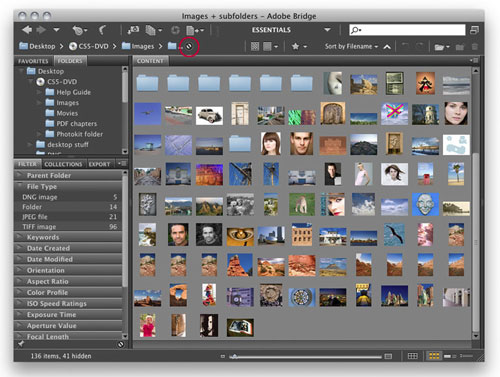Click the larger thumbnail size icon

(x=388, y=357)
